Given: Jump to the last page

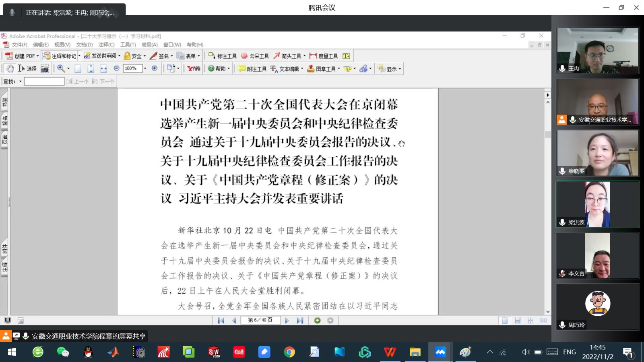Looking at the screenshot, I should click(300, 321).
